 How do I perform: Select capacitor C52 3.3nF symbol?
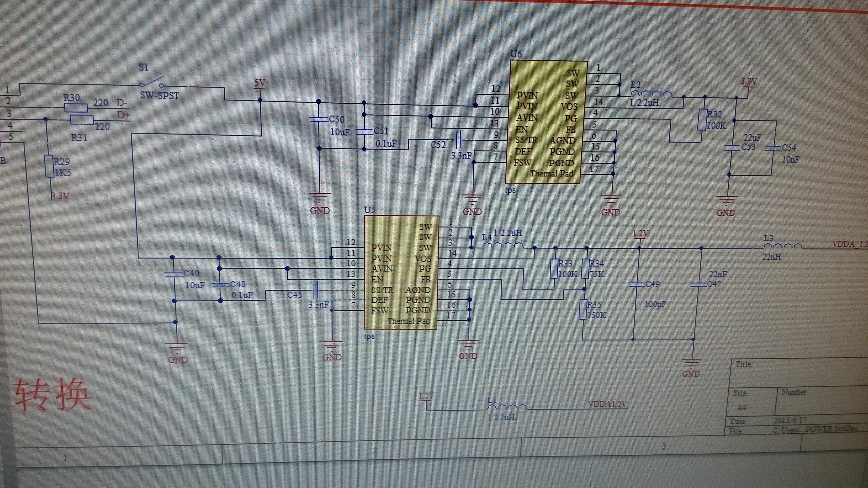(459, 139)
